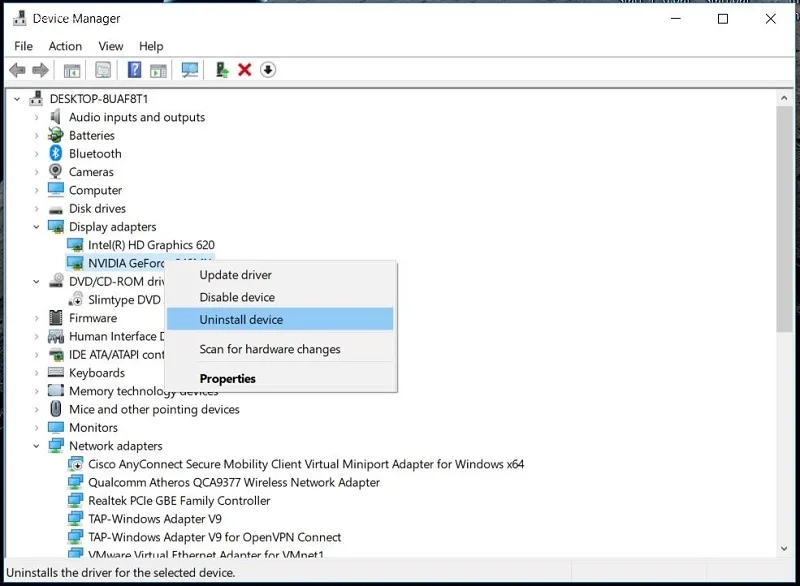Click the DESKTOP-8UAF8T1 computer icon
The height and width of the screenshot is (586, 800).
36,98
